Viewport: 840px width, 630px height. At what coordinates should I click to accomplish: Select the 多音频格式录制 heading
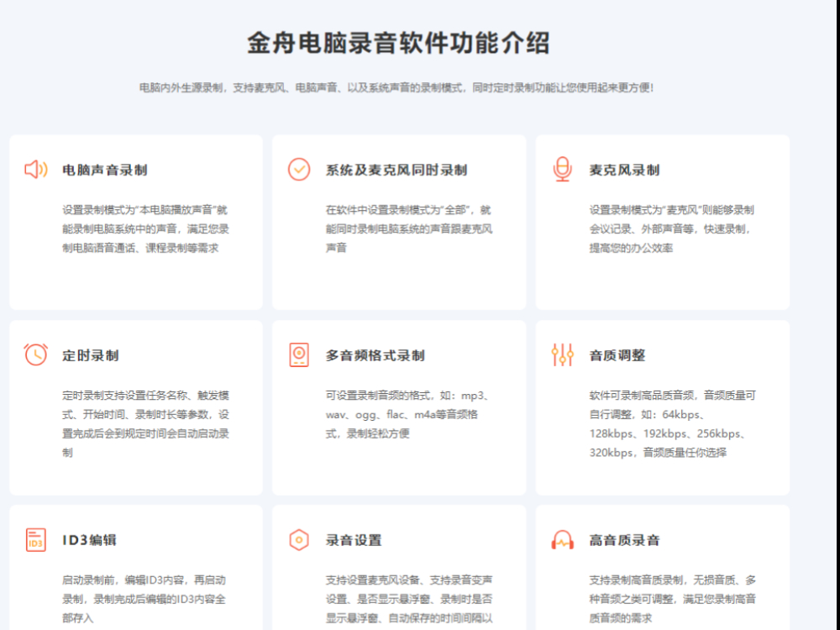tap(375, 355)
